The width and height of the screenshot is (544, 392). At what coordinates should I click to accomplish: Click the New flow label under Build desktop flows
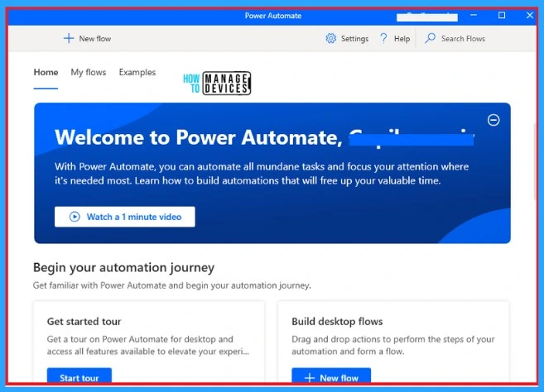339,378
